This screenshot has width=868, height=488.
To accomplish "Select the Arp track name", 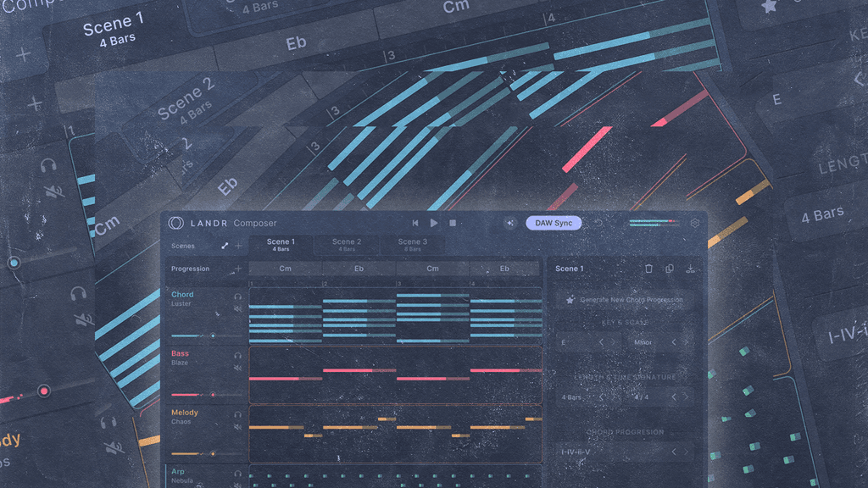I will coord(178,471).
